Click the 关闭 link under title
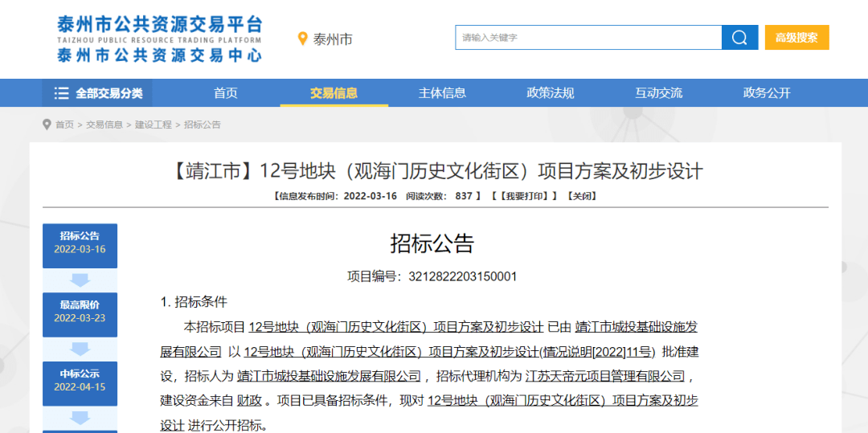This screenshot has width=868, height=433. point(581,196)
